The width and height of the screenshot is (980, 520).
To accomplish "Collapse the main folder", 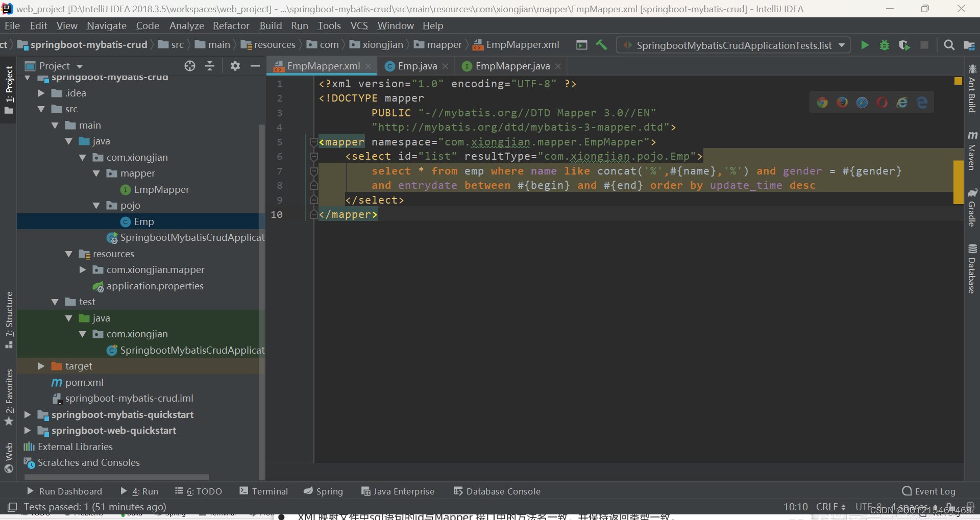I will click(x=55, y=126).
